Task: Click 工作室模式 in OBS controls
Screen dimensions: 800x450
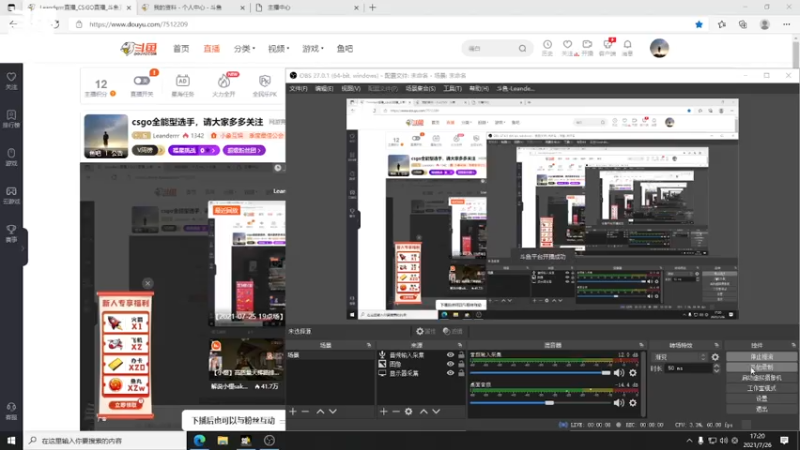Action: coord(762,388)
